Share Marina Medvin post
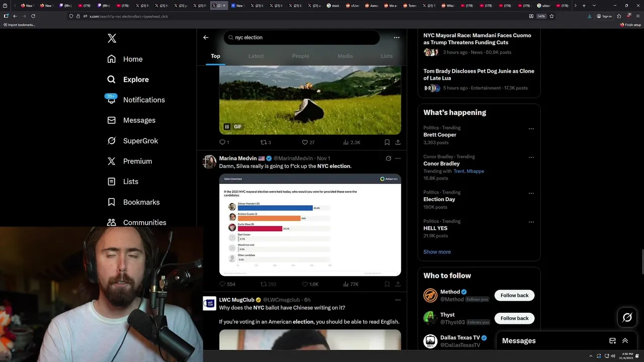This screenshot has height=362, width=644. coord(398,284)
